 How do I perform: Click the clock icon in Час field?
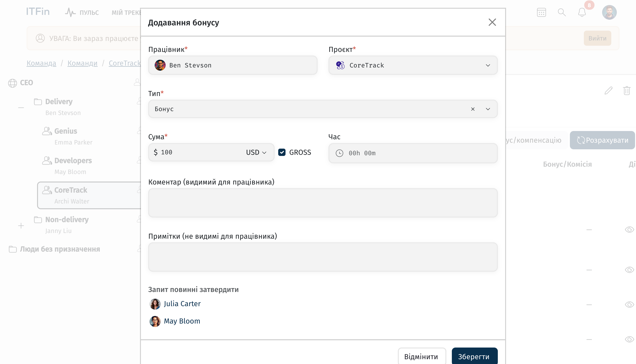point(339,153)
